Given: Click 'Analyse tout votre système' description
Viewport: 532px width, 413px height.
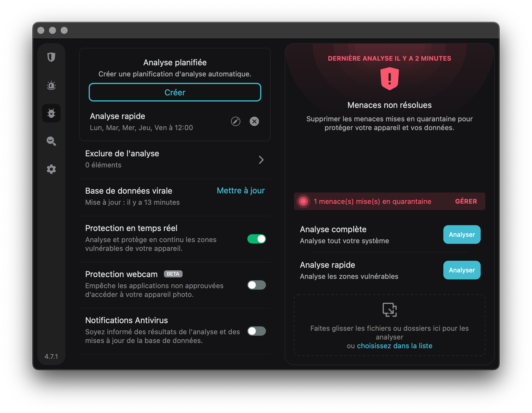Looking at the screenshot, I should (x=344, y=241).
